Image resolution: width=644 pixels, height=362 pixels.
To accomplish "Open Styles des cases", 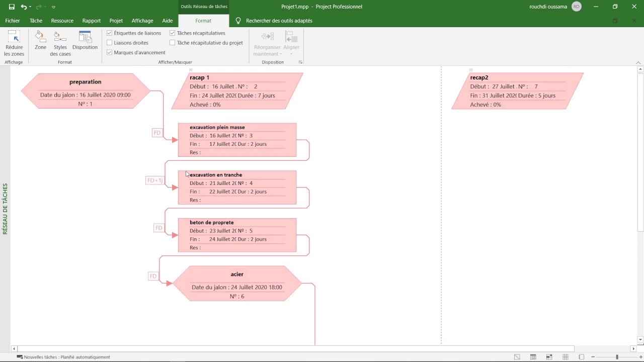I will tap(60, 43).
